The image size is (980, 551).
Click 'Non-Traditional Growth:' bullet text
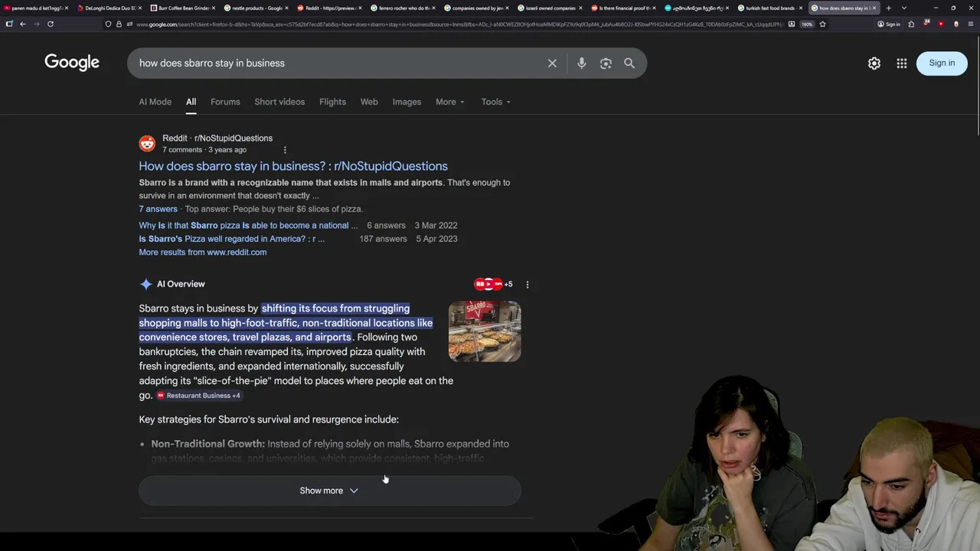[x=207, y=444]
